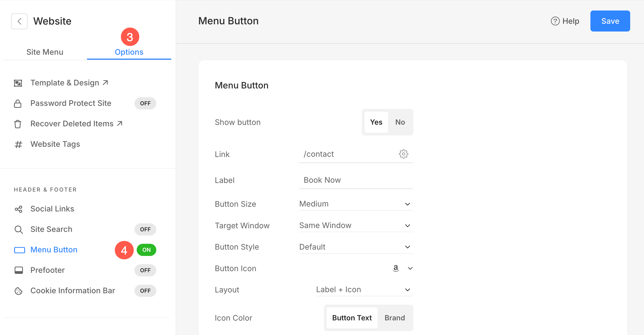Enable the Prefooter toggle
The width and height of the screenshot is (644, 335).
145,270
